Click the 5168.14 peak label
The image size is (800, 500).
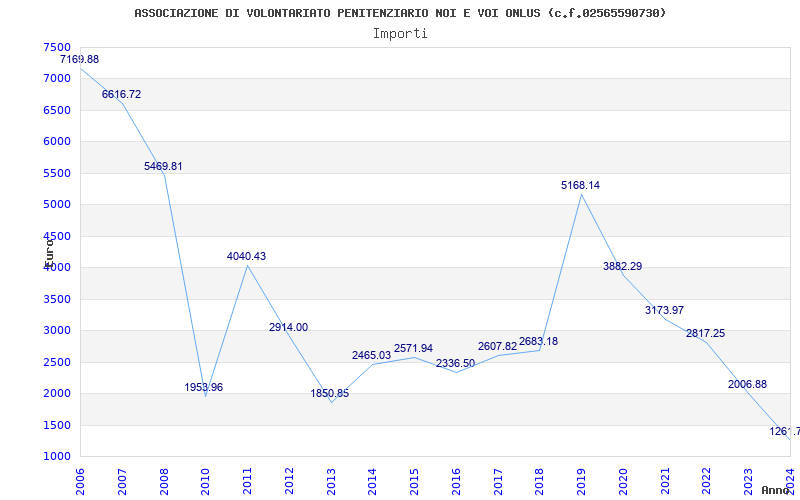tap(581, 186)
